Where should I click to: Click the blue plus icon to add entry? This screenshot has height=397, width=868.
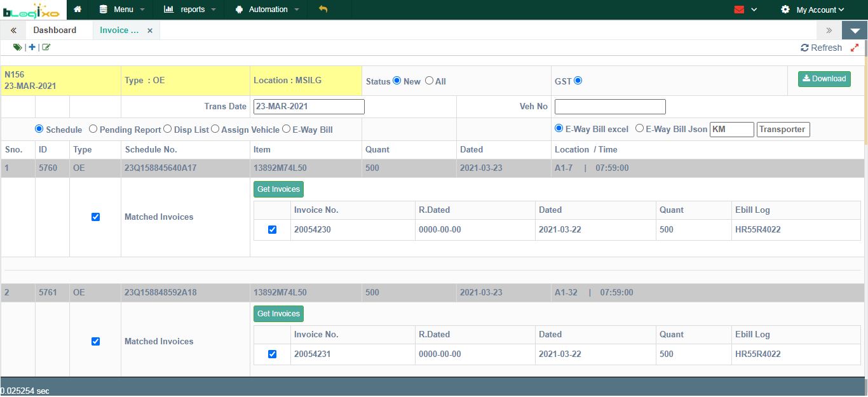tap(32, 47)
